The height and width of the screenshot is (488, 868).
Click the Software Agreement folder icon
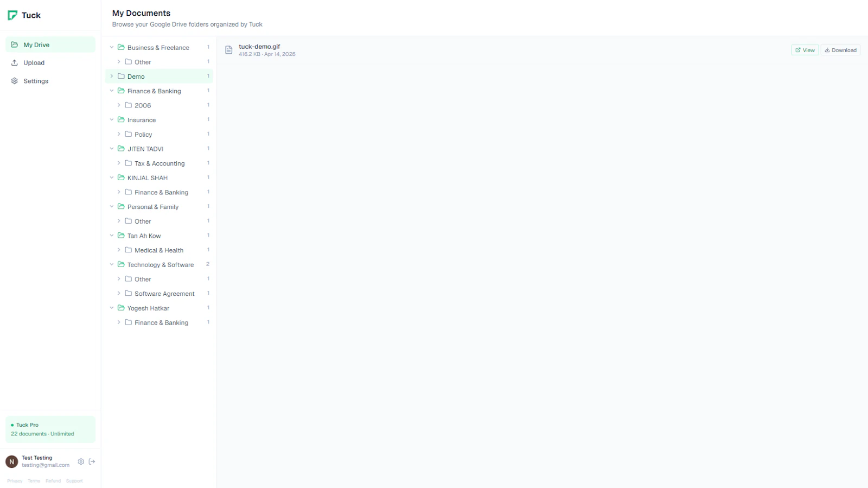click(129, 293)
